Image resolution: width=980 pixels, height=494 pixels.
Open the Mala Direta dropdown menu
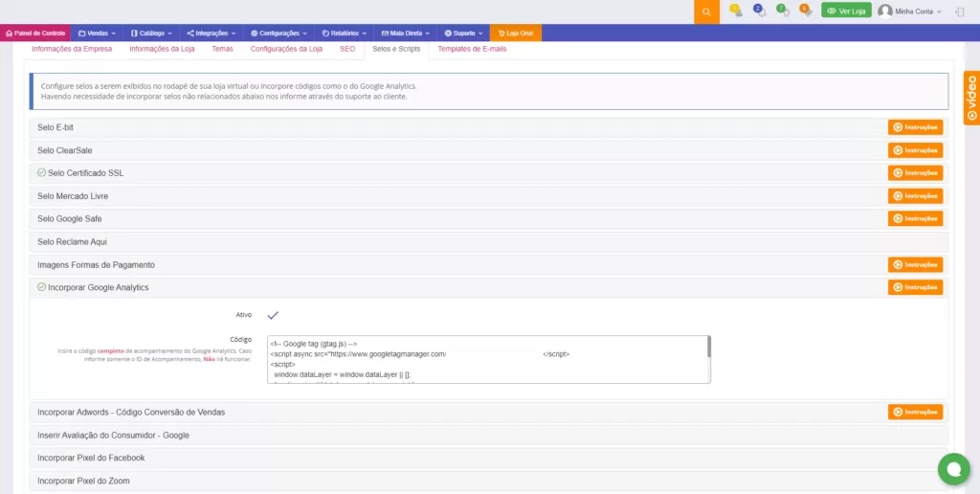[x=406, y=34]
